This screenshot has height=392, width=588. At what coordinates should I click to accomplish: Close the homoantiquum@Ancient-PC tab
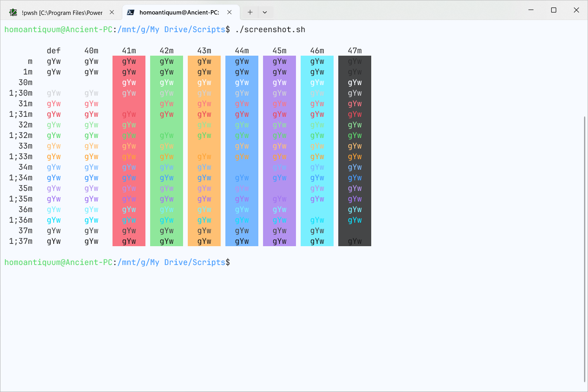pyautogui.click(x=229, y=12)
